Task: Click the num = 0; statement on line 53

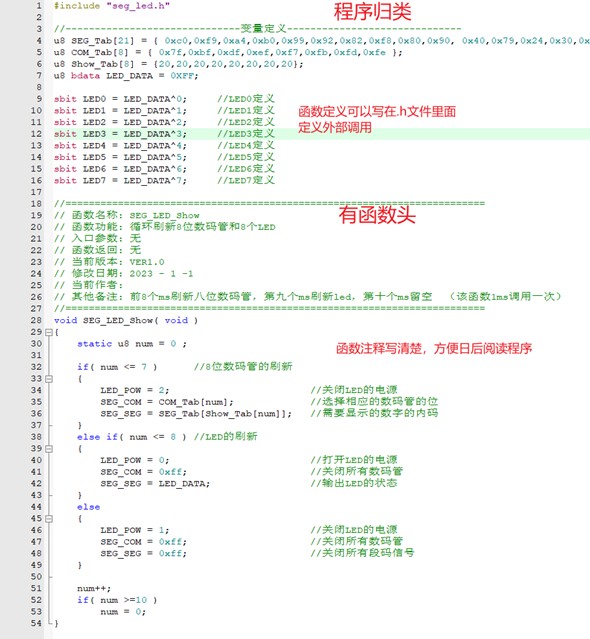Action: (123, 612)
